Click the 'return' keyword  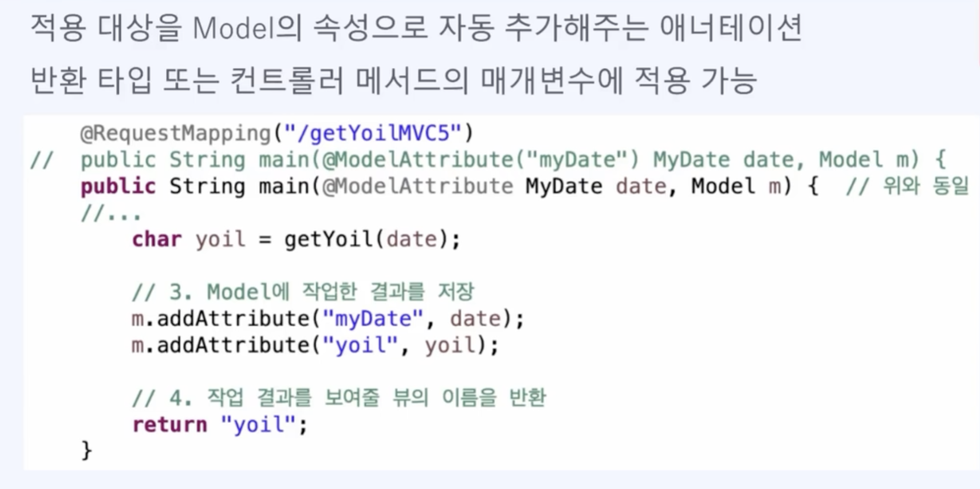pyautogui.click(x=170, y=425)
